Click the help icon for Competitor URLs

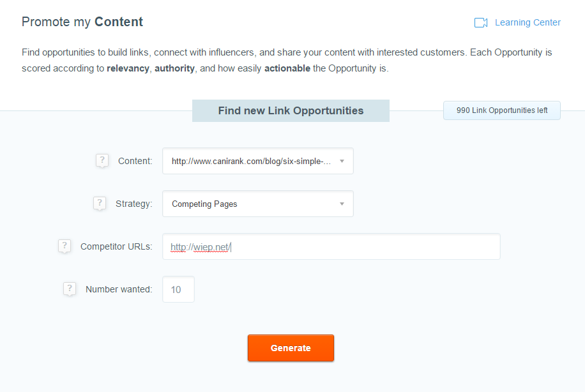[65, 246]
